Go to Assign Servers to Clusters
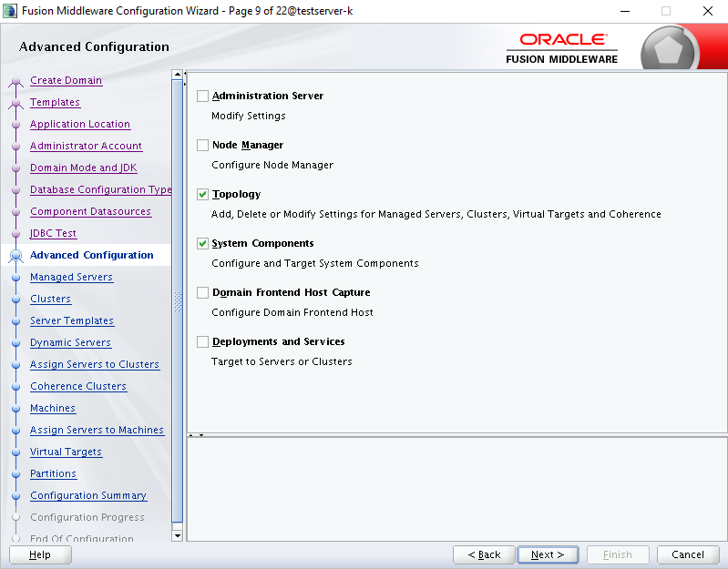 pos(95,364)
